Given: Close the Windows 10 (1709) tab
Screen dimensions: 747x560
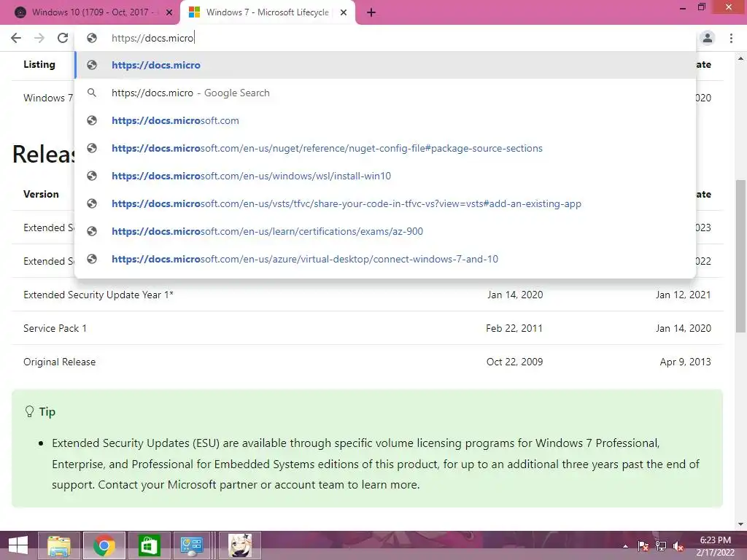Looking at the screenshot, I should pyautogui.click(x=169, y=12).
